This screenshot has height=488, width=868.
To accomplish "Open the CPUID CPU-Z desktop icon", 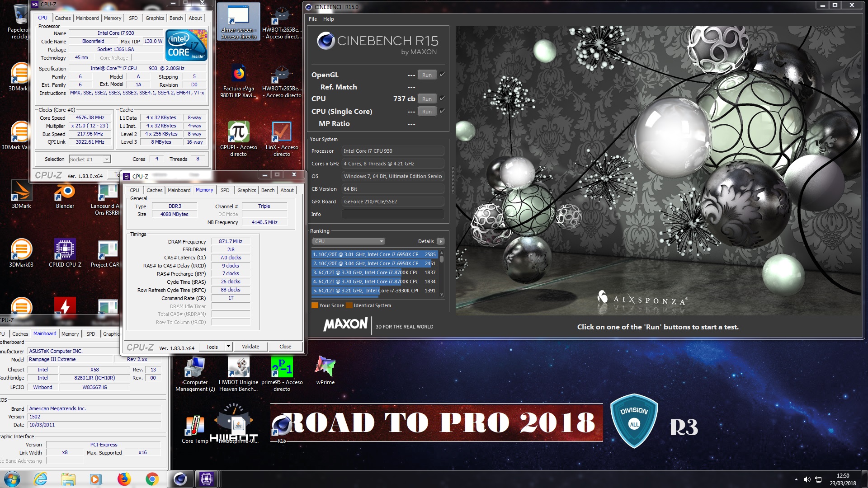I will (65, 253).
